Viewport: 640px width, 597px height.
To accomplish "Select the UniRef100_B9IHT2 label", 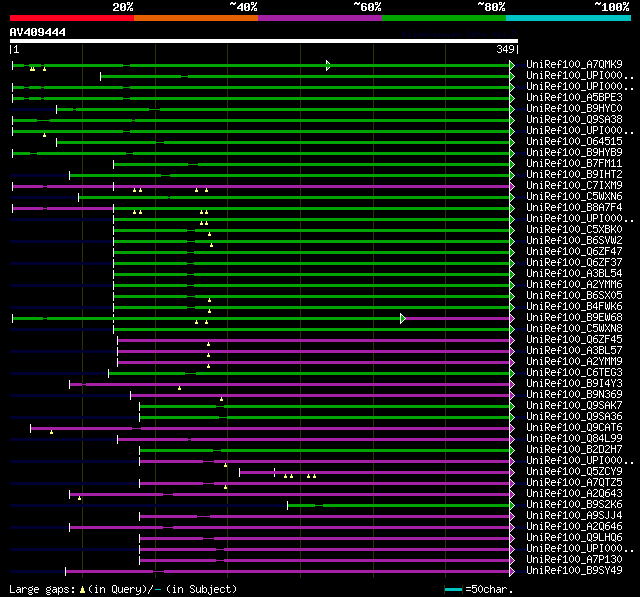I will 574,175.
